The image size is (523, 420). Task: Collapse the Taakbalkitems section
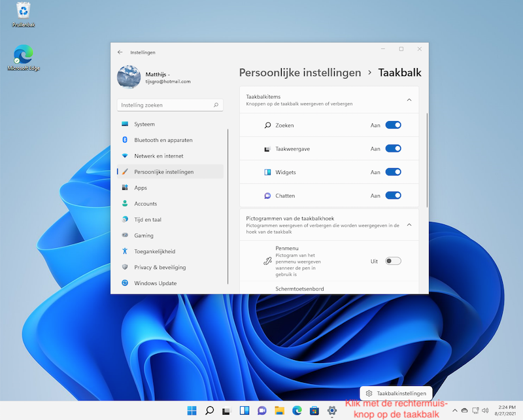point(409,99)
